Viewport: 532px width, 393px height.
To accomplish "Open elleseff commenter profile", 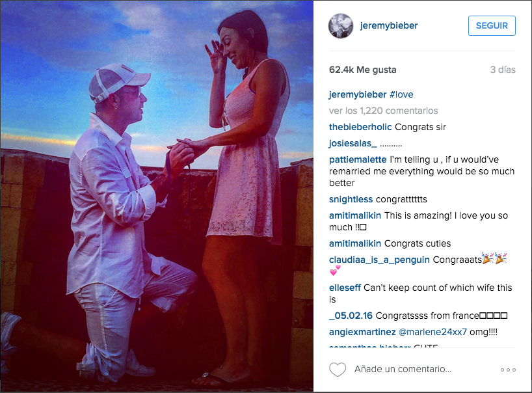I will tap(345, 288).
